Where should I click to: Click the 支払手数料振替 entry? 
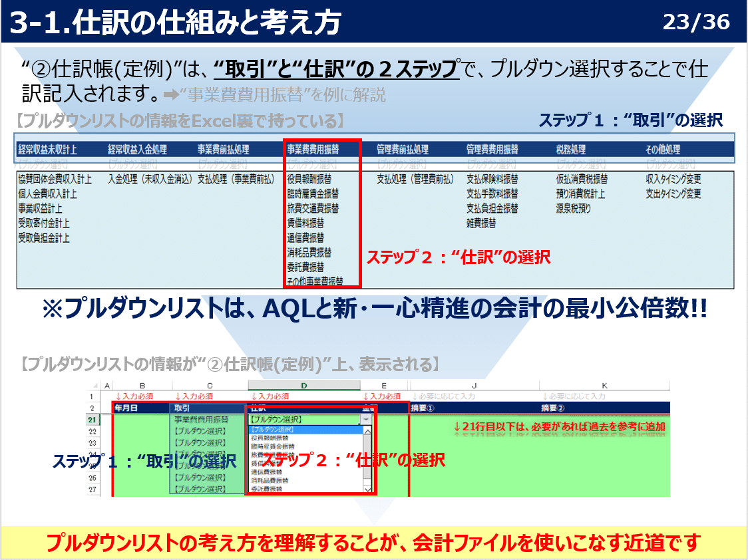pos(492,194)
